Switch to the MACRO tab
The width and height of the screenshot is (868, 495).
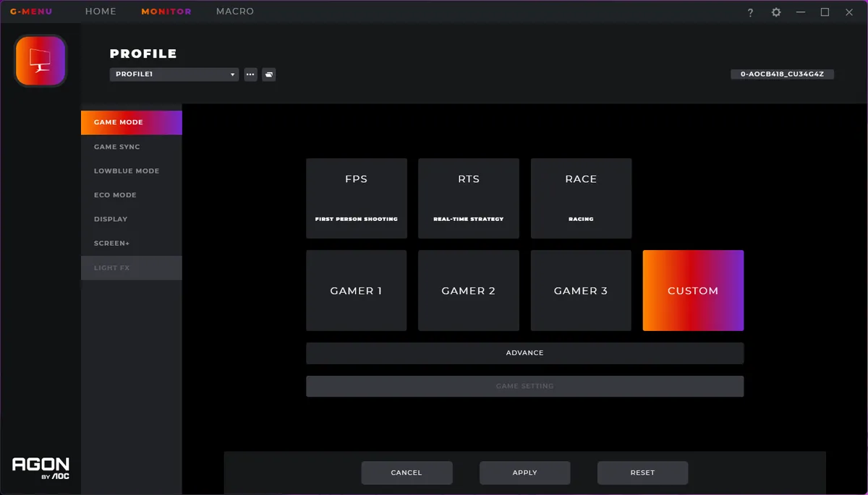point(235,12)
